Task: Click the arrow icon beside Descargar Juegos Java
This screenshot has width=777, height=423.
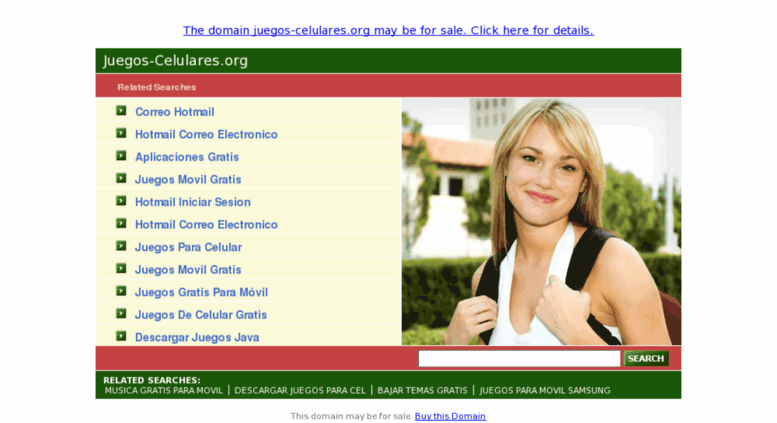Action: pyautogui.click(x=121, y=336)
